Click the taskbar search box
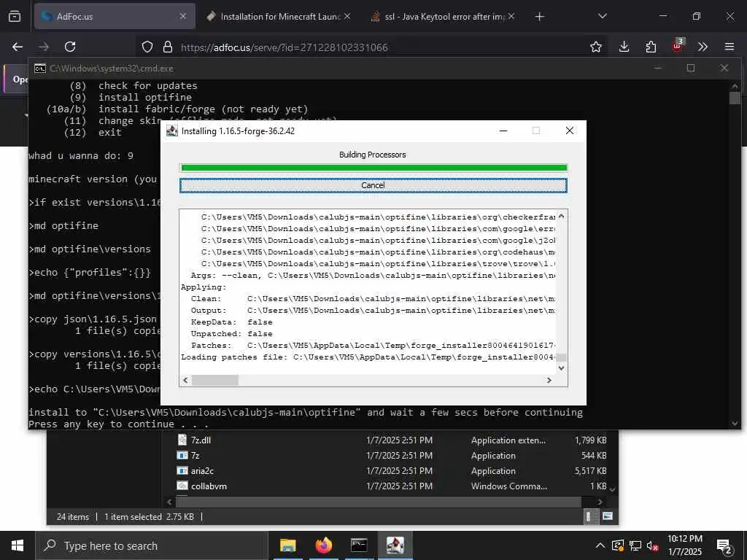 click(152, 545)
